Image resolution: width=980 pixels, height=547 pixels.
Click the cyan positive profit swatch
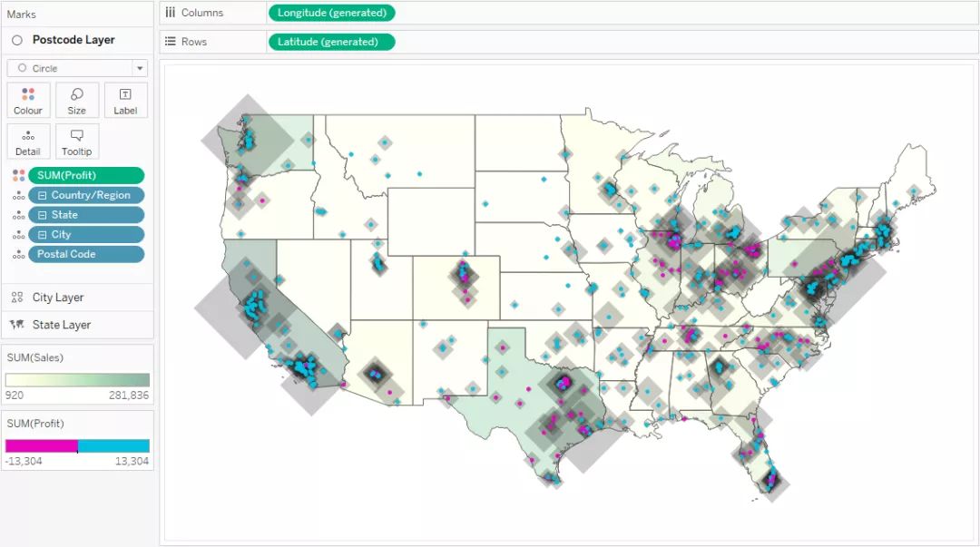pos(113,445)
